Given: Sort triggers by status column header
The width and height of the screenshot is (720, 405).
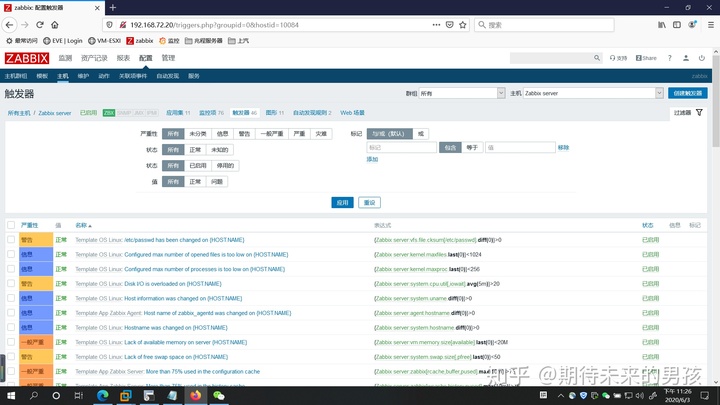Looking at the screenshot, I should coord(647,225).
